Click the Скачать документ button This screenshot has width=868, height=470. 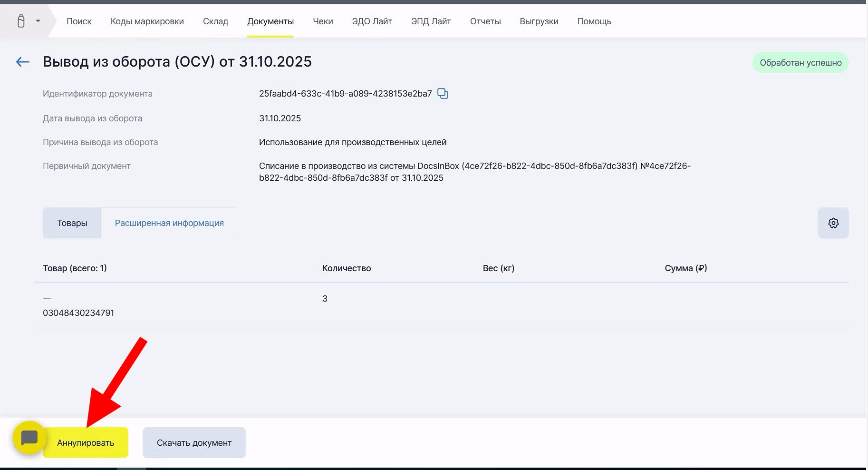point(194,443)
